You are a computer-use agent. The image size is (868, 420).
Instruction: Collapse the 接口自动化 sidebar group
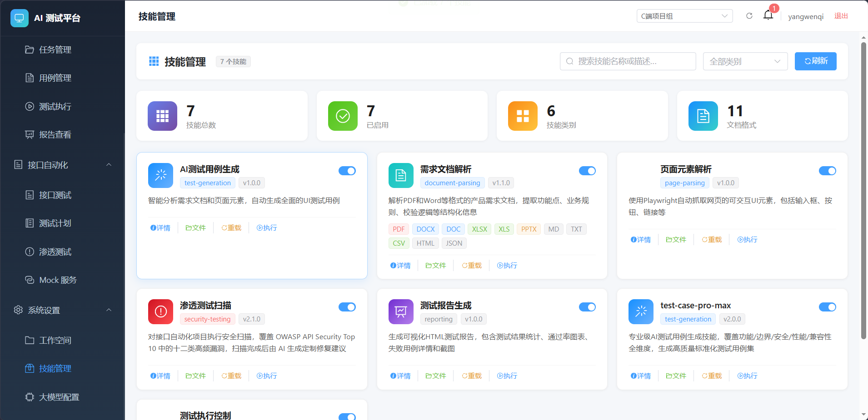62,165
